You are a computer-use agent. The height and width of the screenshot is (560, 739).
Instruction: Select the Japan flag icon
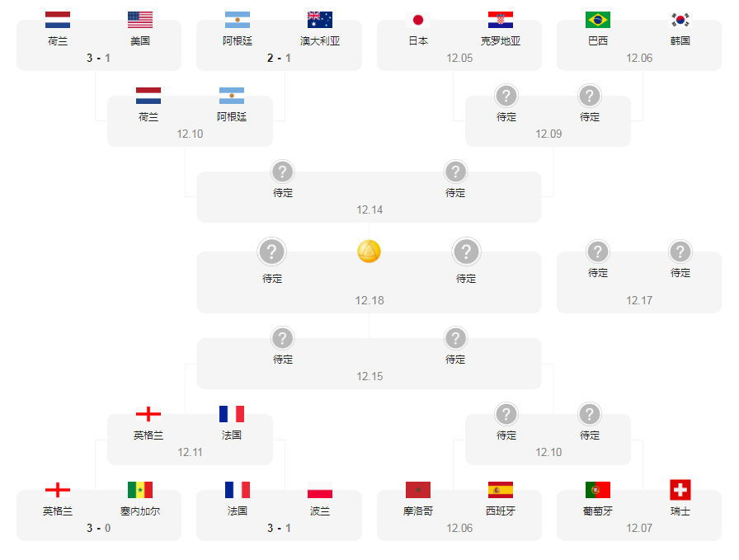tap(418, 21)
